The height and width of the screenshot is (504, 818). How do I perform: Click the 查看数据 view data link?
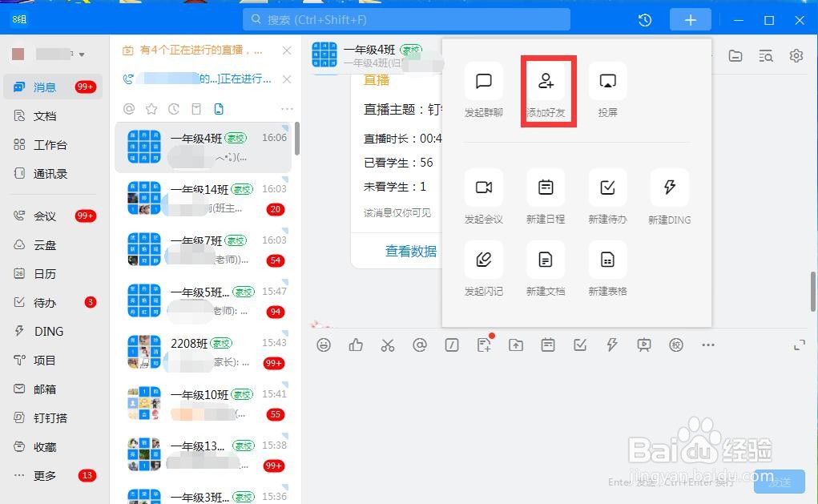(x=410, y=251)
